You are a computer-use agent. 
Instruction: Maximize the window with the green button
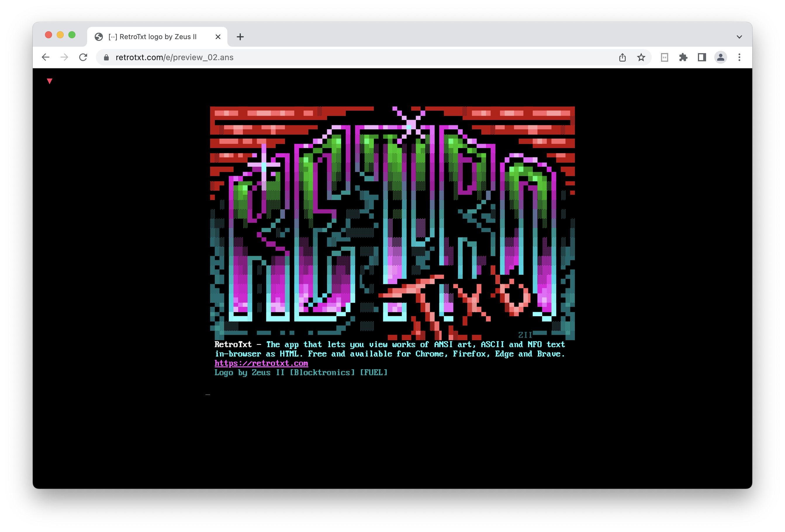(72, 35)
